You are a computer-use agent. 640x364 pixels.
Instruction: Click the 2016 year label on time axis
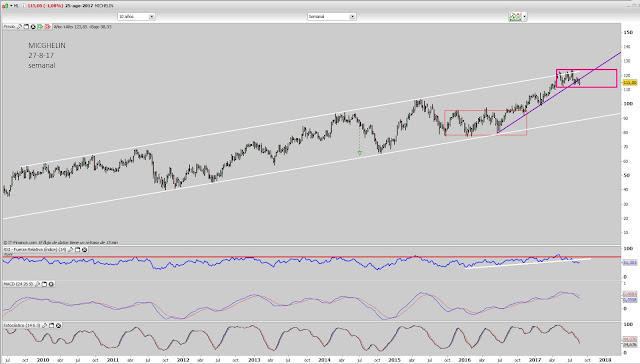pyautogui.click(x=464, y=360)
